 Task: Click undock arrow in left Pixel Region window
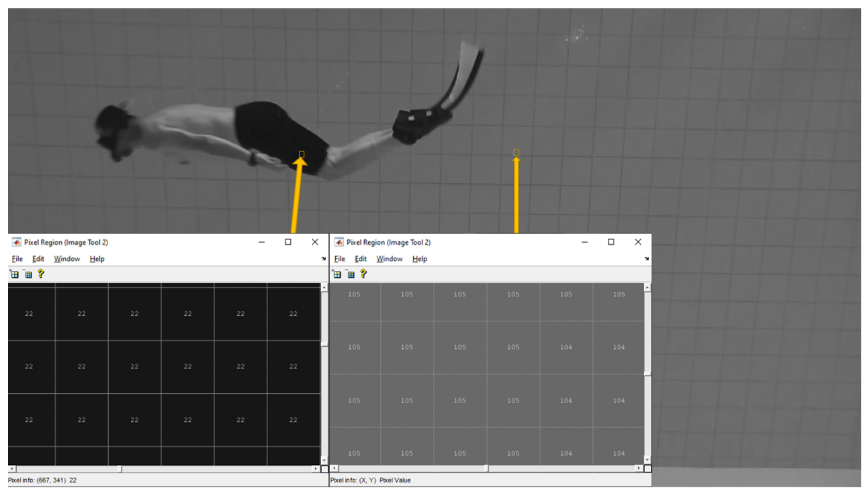pos(323,259)
